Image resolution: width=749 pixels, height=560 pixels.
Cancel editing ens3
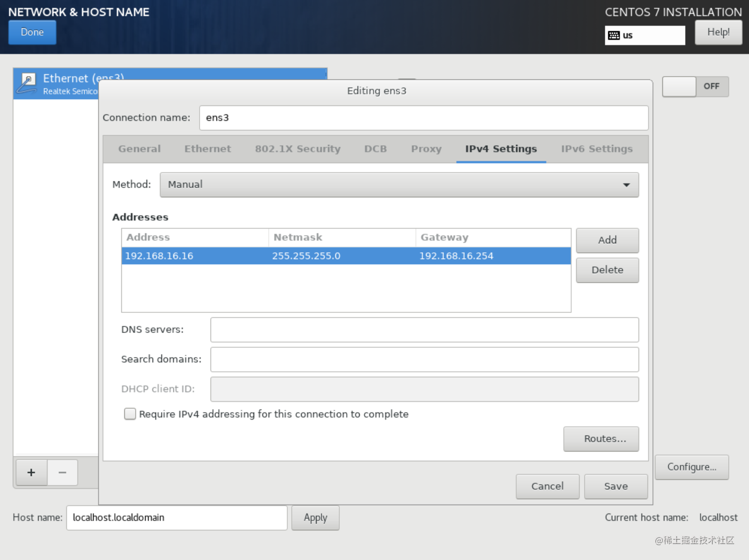[x=547, y=486]
